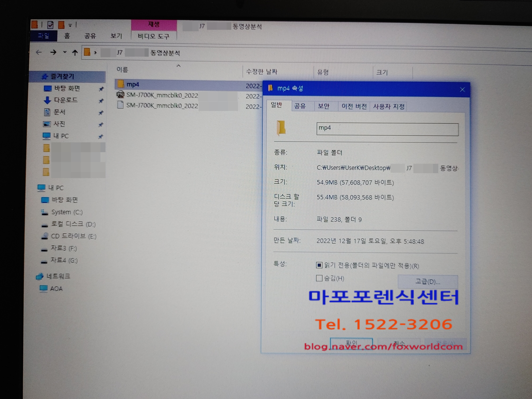Screen dimensions: 532x399
Task: Click the contents value 파일 238, 폴더 9
Action: [339, 219]
